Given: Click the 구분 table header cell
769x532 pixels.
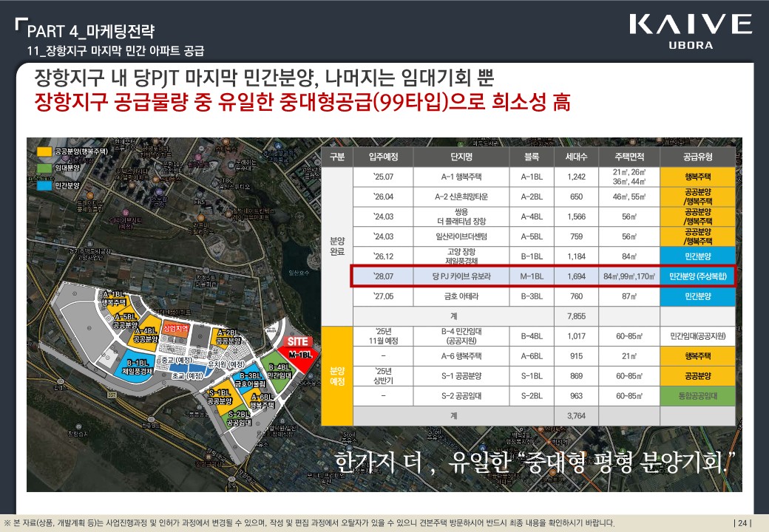Looking at the screenshot, I should coord(337,157).
